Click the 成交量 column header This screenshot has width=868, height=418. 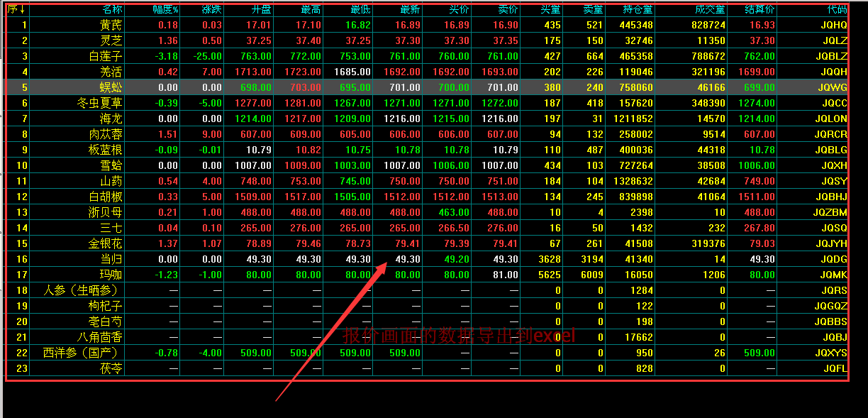(x=710, y=10)
